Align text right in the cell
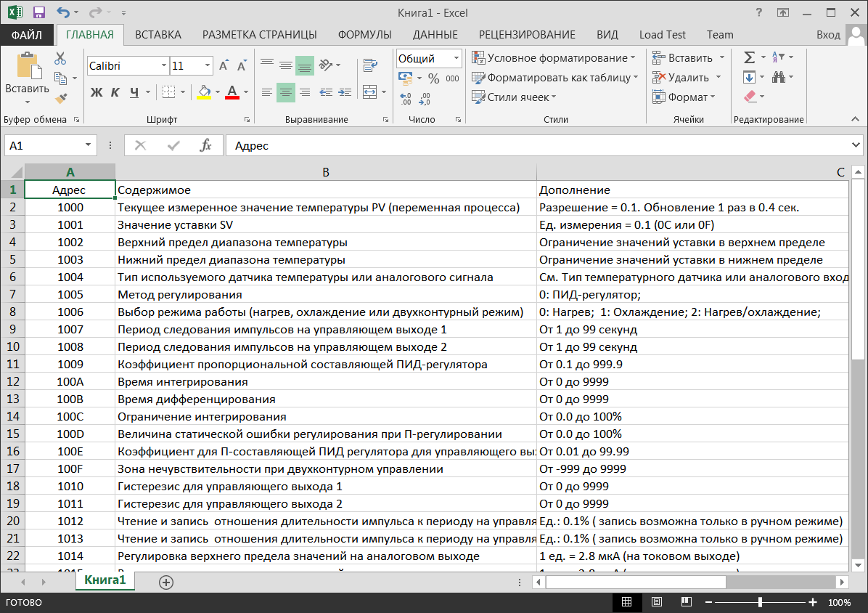868x613 pixels. click(x=305, y=92)
